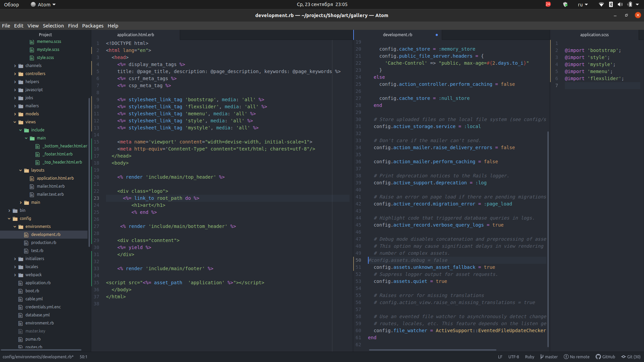Click the application.rb file icon

point(20,283)
